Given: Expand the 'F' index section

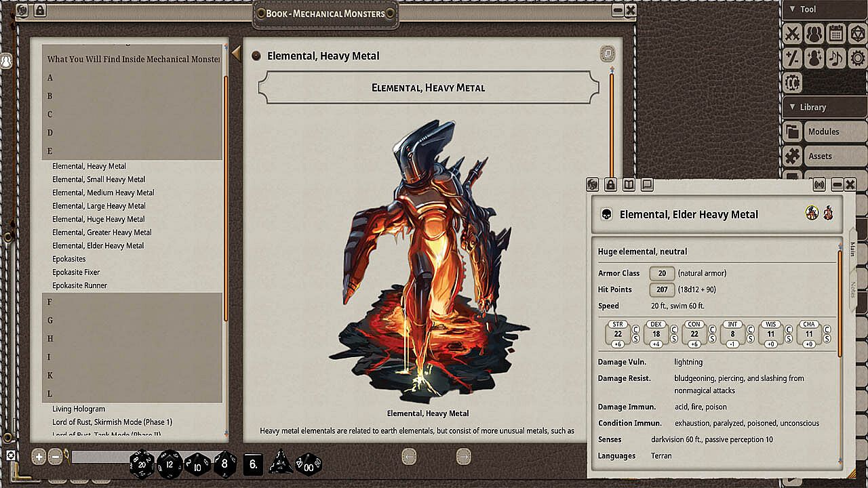Looking at the screenshot, I should (x=50, y=302).
